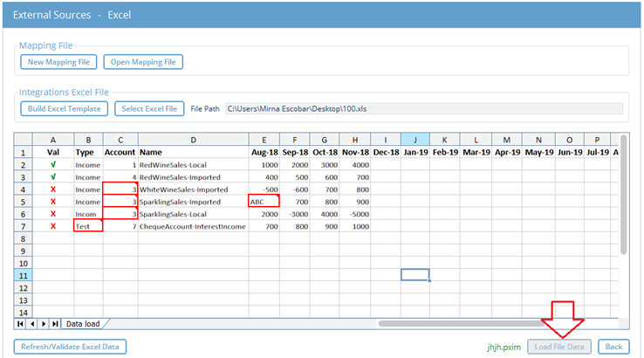Viewport: 644px width, 358px height.
Task: Select cell containing ABC in Aug-18 column
Action: coord(263,201)
